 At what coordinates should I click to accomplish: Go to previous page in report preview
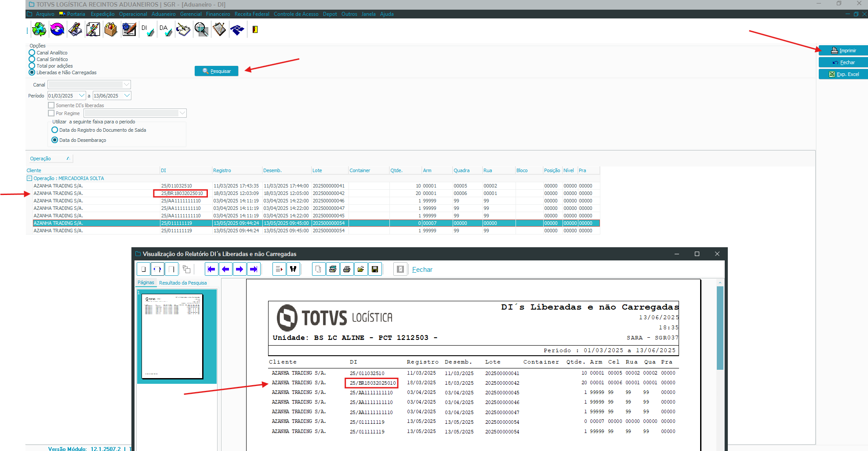[225, 269]
